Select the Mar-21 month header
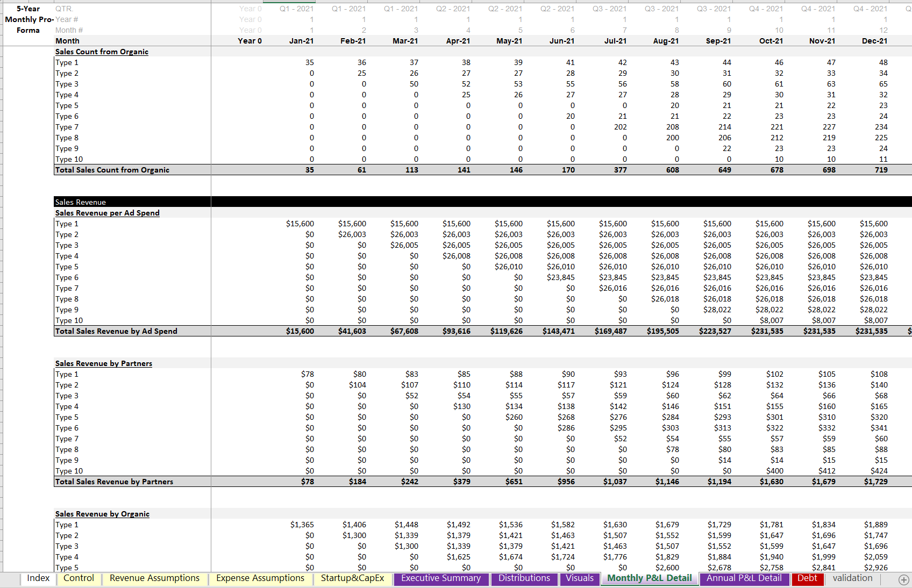 point(405,41)
